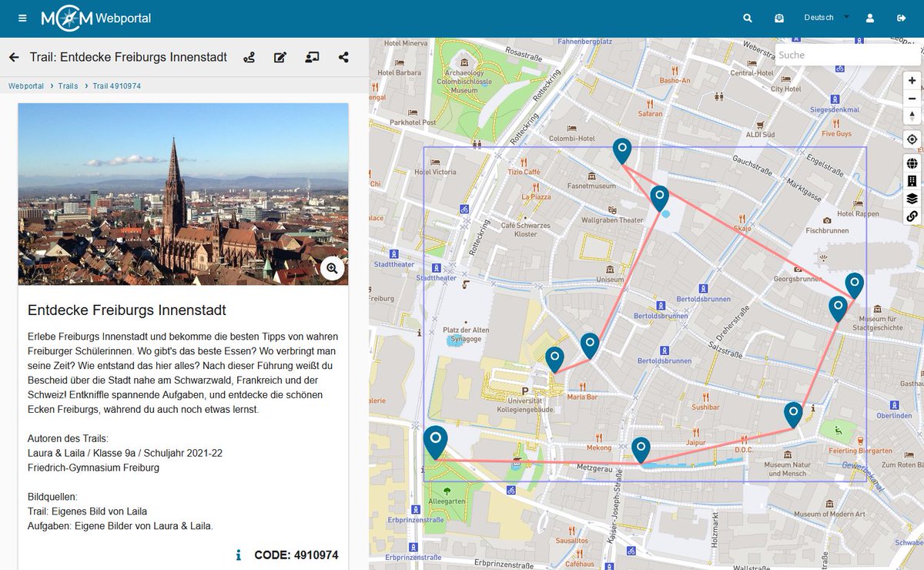Select the marker beside Mekong

point(641,449)
